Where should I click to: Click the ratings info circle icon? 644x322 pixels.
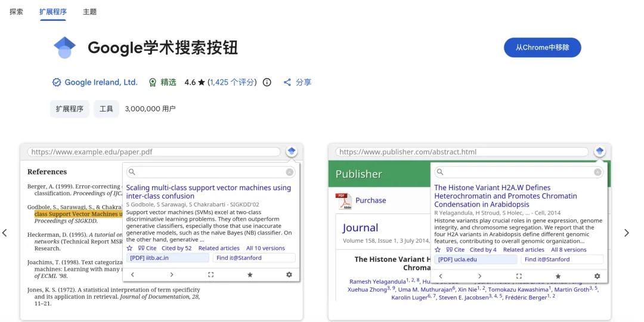(x=267, y=82)
